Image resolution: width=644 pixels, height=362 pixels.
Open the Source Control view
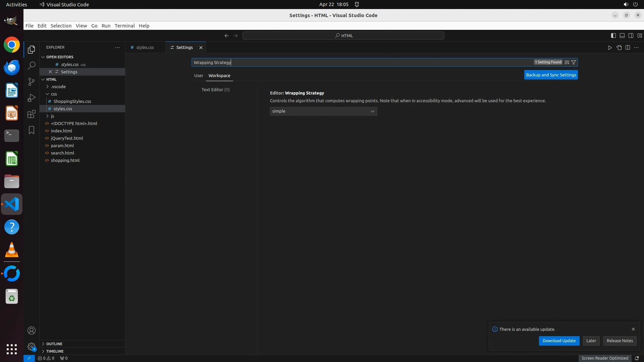click(32, 82)
